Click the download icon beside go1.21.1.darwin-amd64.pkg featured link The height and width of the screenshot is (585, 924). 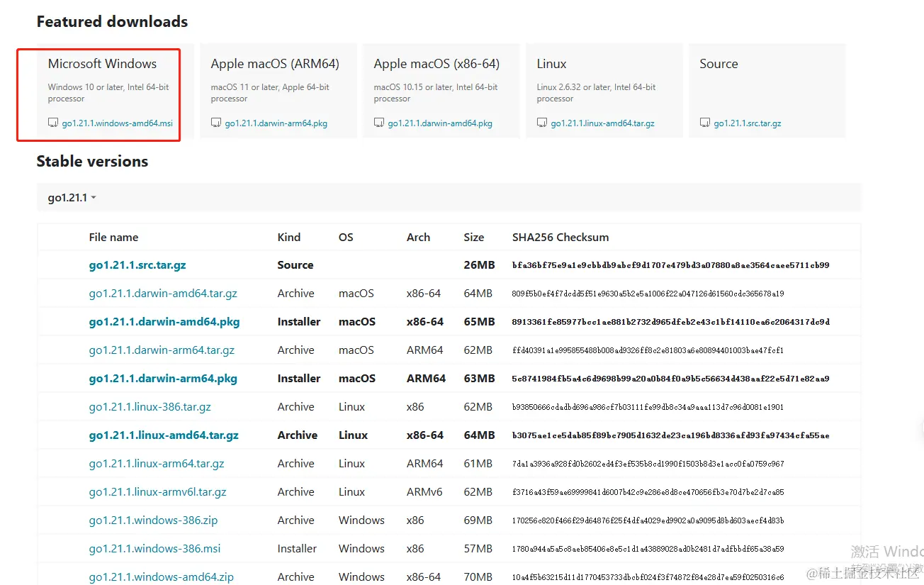pos(379,123)
